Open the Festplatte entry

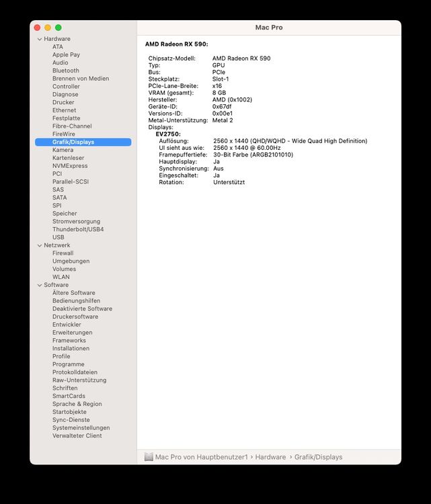pyautogui.click(x=67, y=118)
